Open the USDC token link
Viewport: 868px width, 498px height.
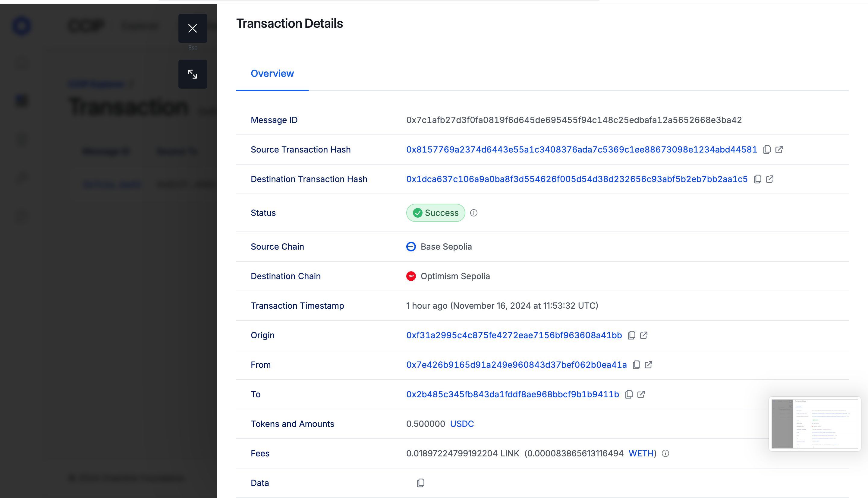(462, 424)
